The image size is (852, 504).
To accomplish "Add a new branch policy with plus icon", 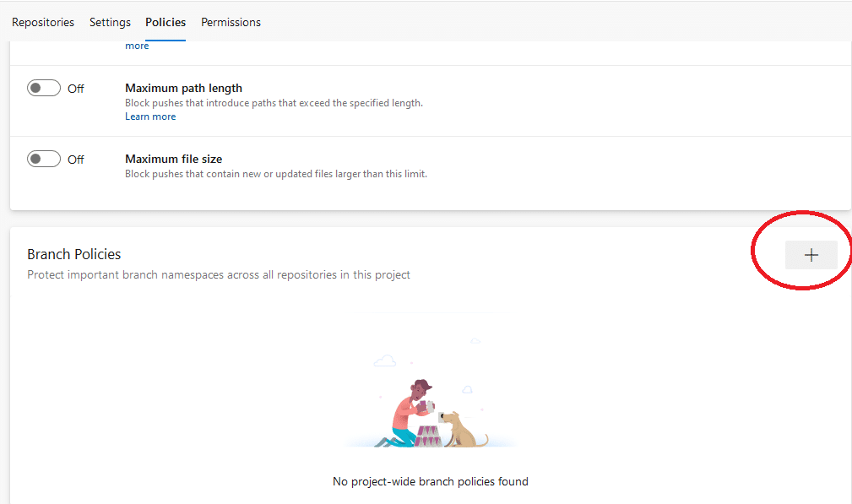I will click(811, 255).
